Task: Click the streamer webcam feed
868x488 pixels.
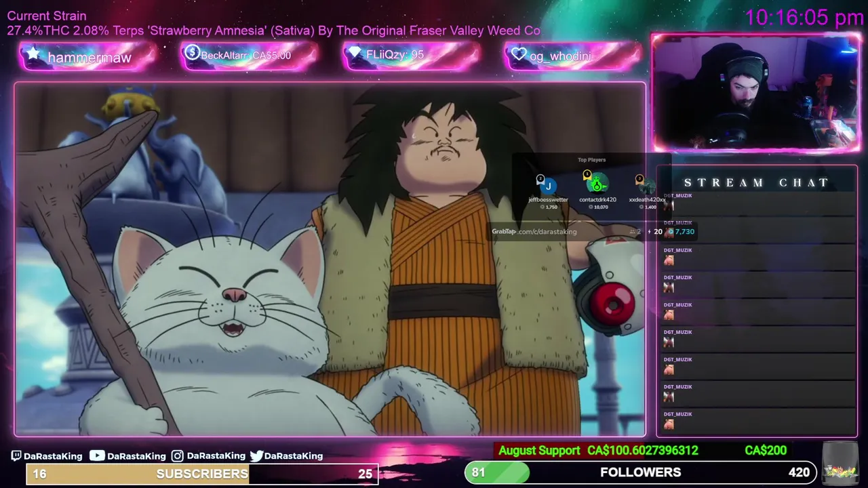Action: click(756, 92)
